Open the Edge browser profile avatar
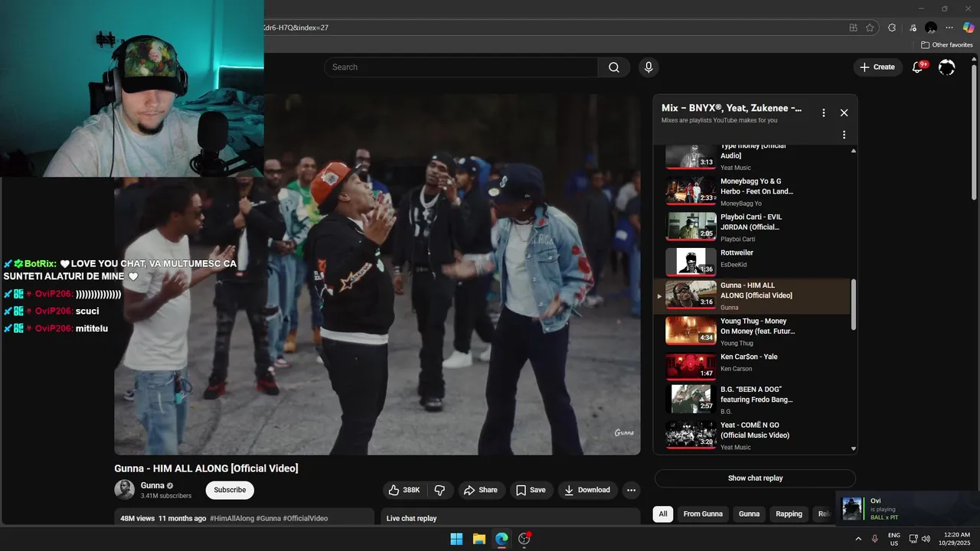Viewport: 980px width, 551px height. [931, 28]
